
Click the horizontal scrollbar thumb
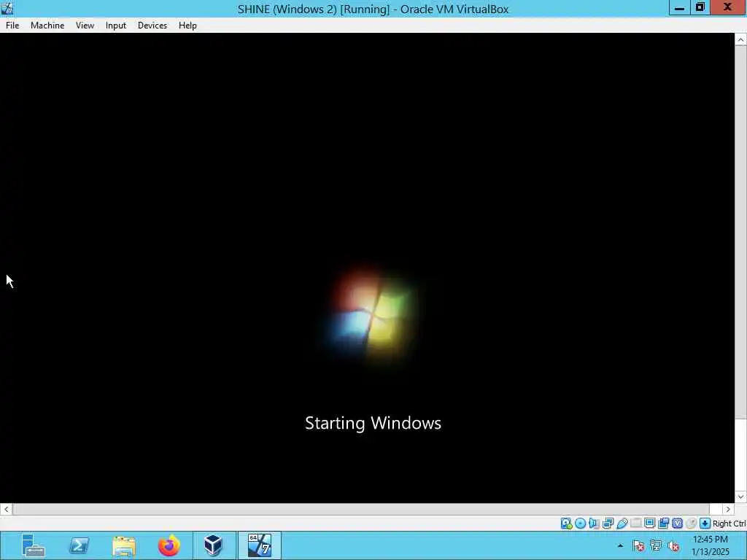361,509
